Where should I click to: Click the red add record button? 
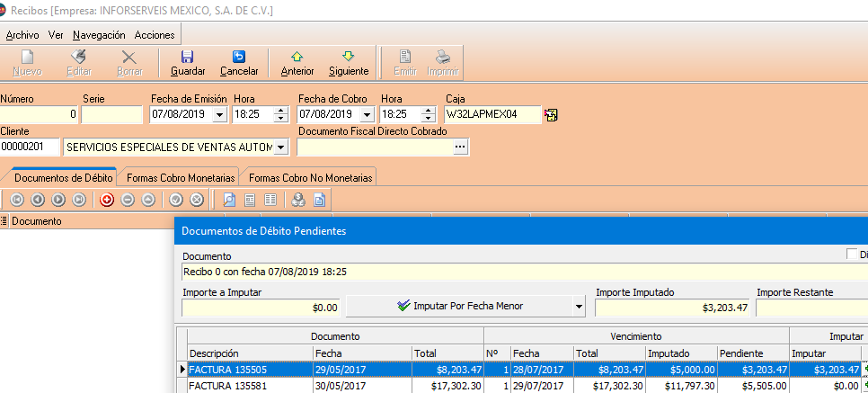[107, 200]
